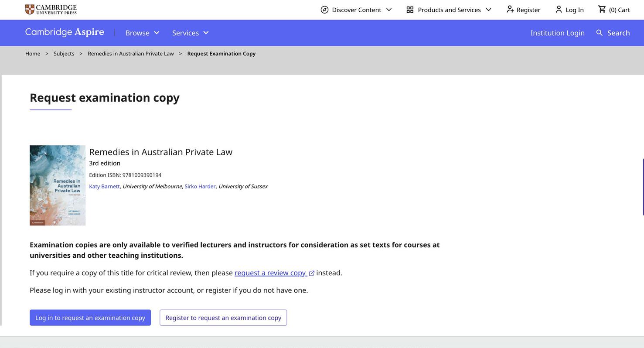The width and height of the screenshot is (644, 348).
Task: Click the Request examination copy heading
Action: (105, 97)
